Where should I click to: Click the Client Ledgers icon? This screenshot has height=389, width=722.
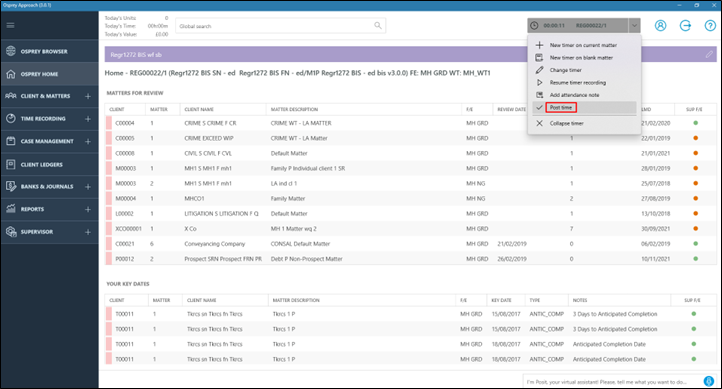tap(11, 164)
